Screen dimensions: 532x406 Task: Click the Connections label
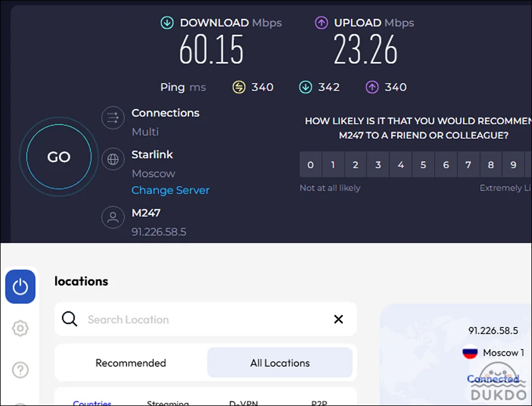[166, 113]
